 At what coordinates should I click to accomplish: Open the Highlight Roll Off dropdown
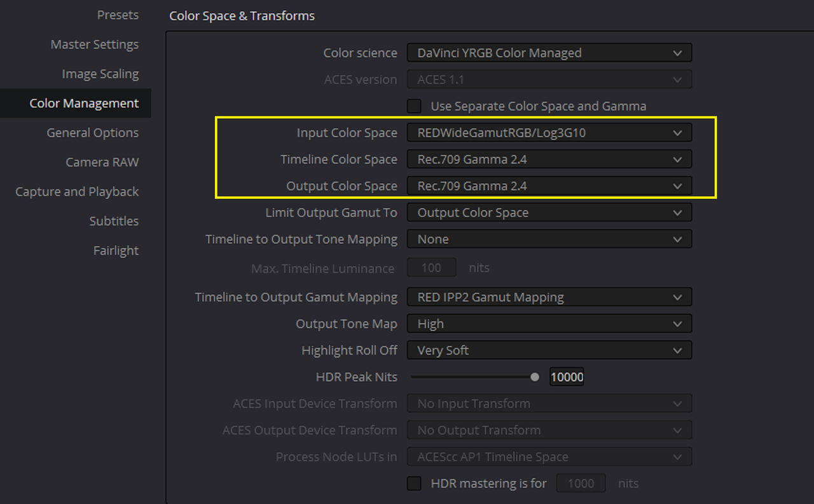549,350
